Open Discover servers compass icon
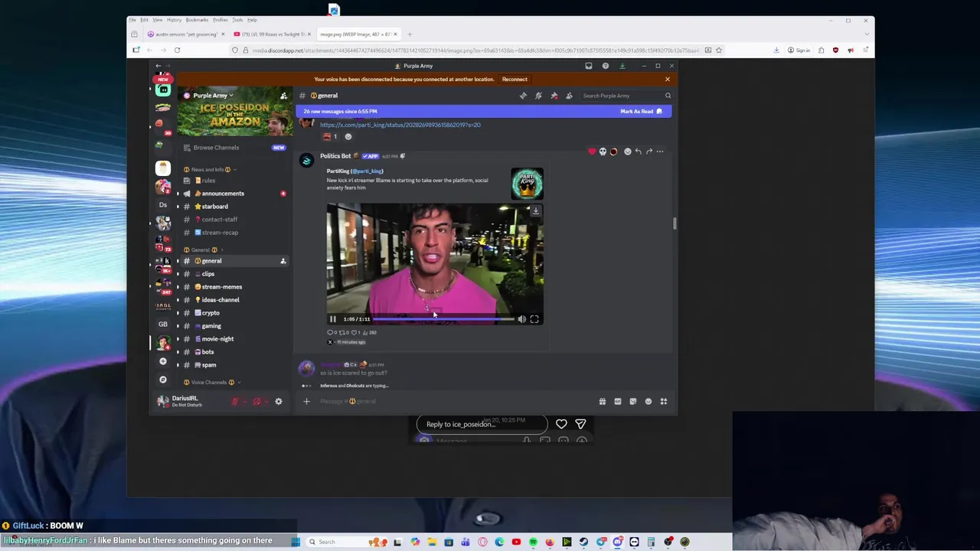The height and width of the screenshot is (551, 980). click(162, 380)
